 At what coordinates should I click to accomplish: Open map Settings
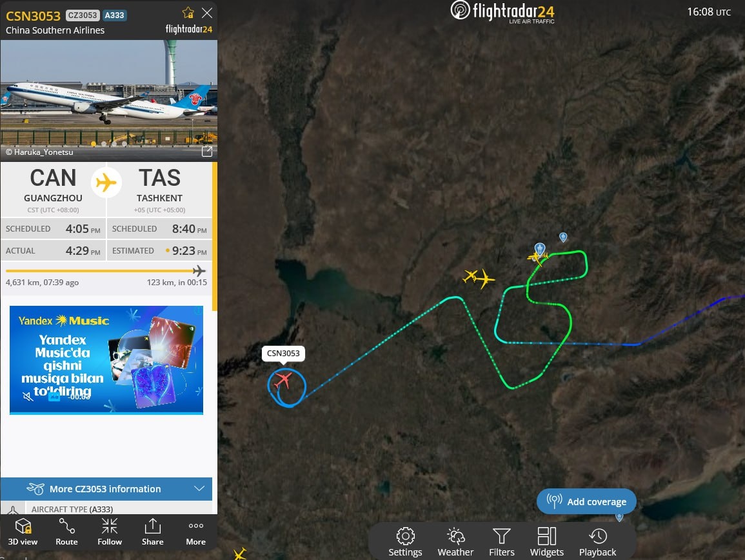(x=405, y=541)
